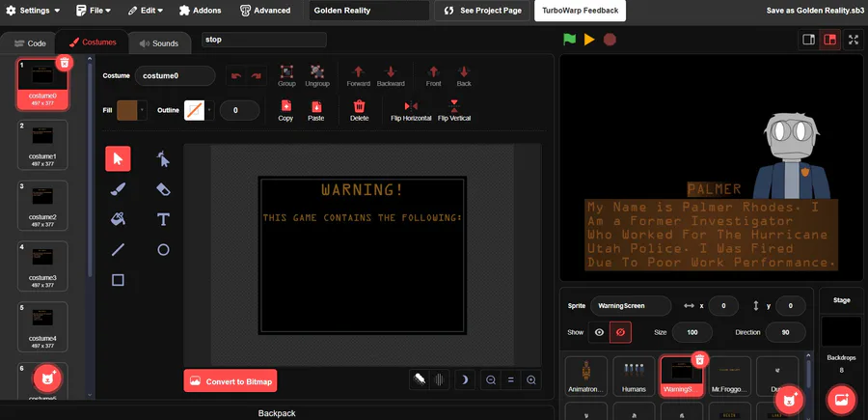Select the Line tool

(118, 249)
